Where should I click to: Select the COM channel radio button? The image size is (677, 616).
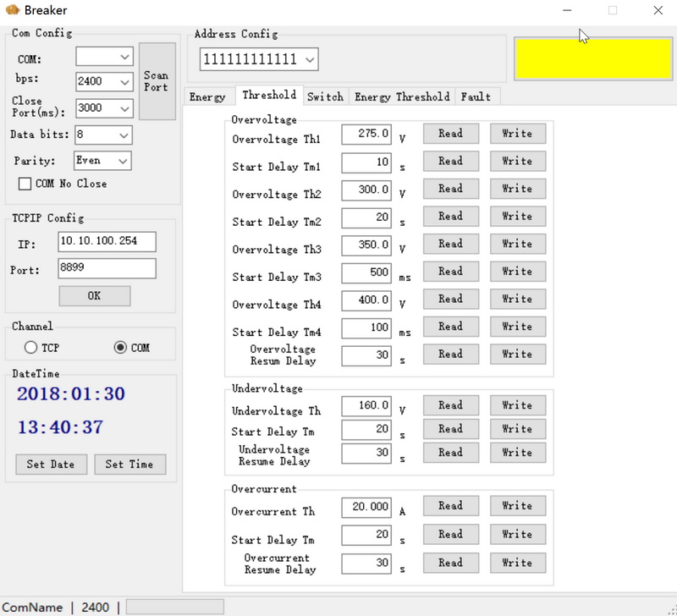click(120, 347)
